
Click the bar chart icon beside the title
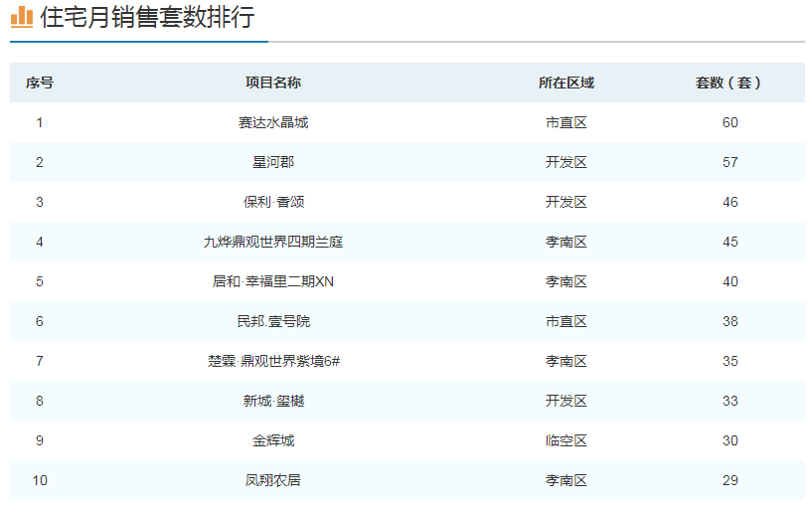point(22,17)
